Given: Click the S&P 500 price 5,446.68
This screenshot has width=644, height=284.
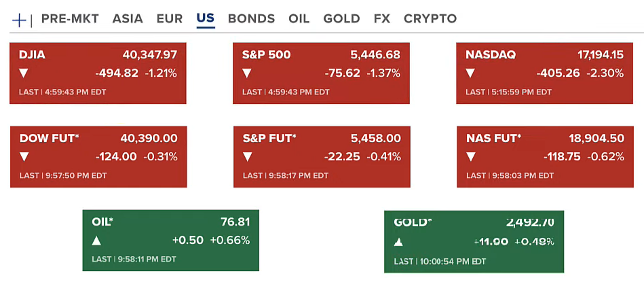Looking at the screenshot, I should click(x=375, y=54).
